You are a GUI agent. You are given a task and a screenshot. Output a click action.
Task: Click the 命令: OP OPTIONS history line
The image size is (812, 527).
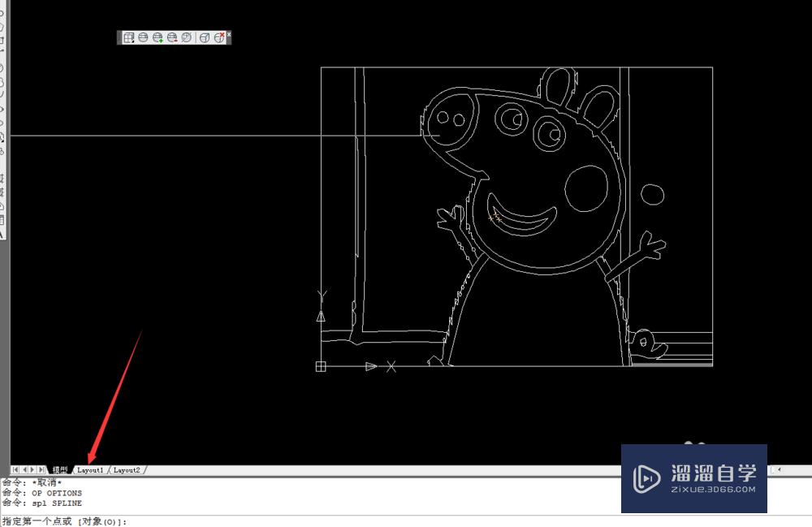[42, 493]
